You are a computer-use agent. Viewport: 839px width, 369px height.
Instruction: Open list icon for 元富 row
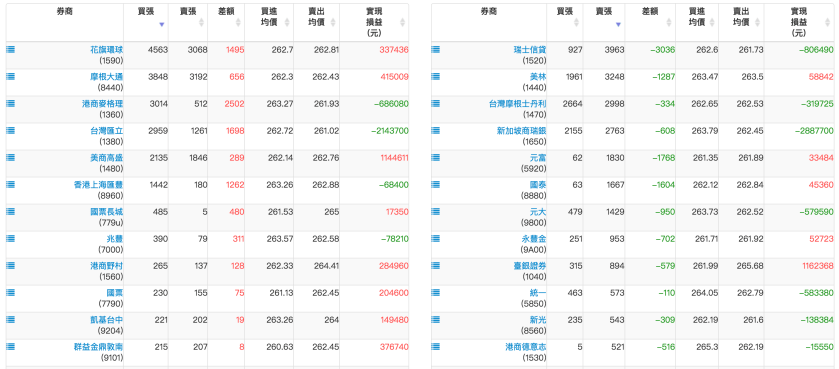click(x=436, y=157)
